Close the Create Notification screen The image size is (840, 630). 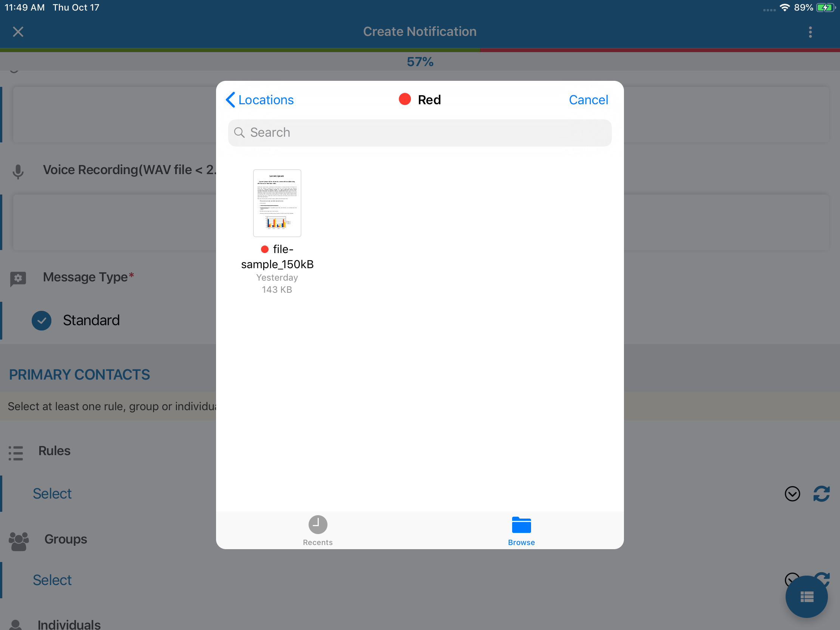tap(18, 31)
